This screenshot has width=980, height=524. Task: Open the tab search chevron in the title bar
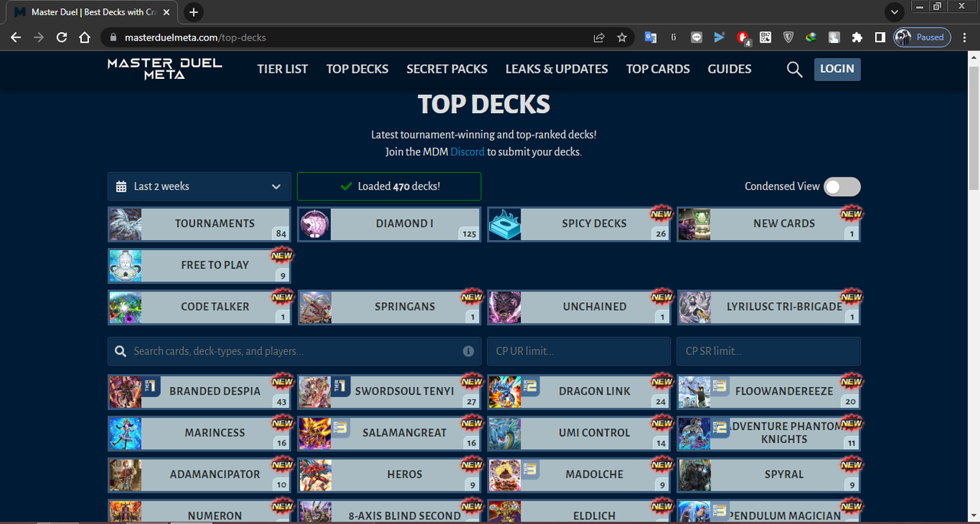point(894,12)
